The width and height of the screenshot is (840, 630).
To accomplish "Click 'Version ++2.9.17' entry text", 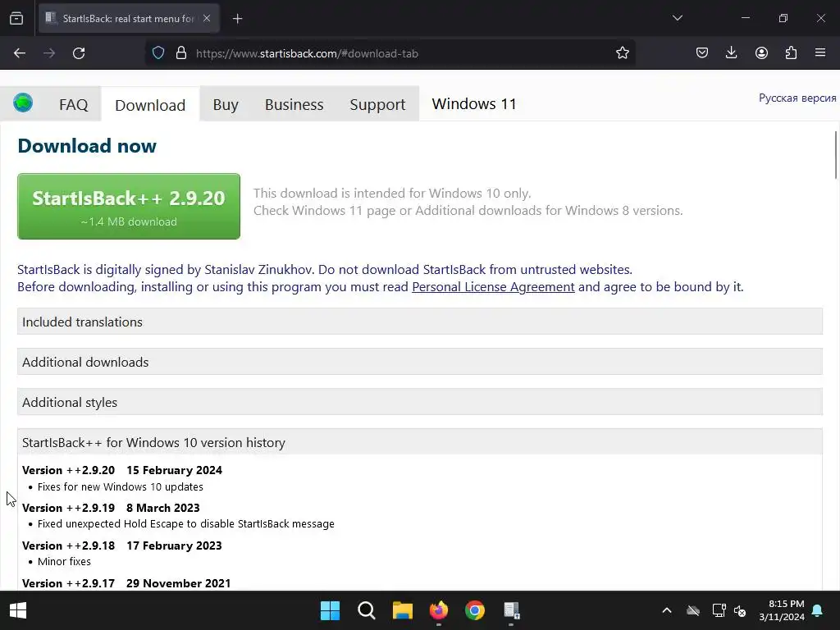I will pyautogui.click(x=69, y=583).
